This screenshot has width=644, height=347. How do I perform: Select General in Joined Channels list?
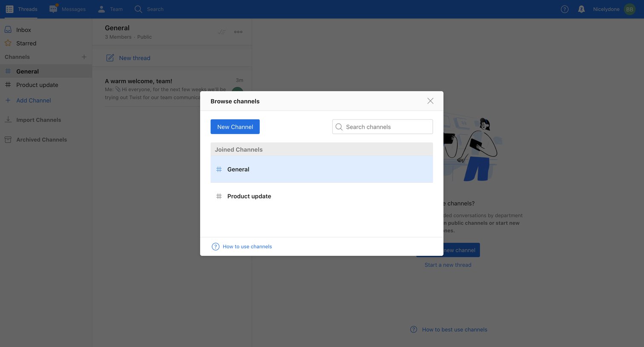(322, 169)
